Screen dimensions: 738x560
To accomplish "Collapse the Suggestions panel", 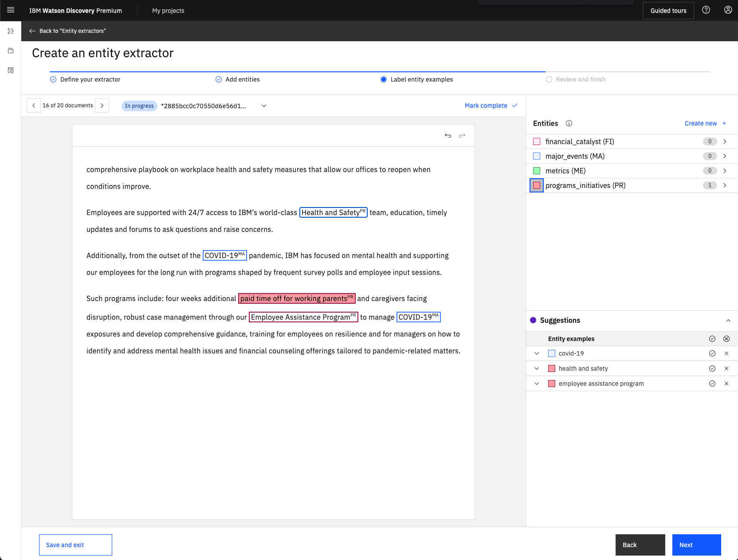I will pyautogui.click(x=728, y=321).
